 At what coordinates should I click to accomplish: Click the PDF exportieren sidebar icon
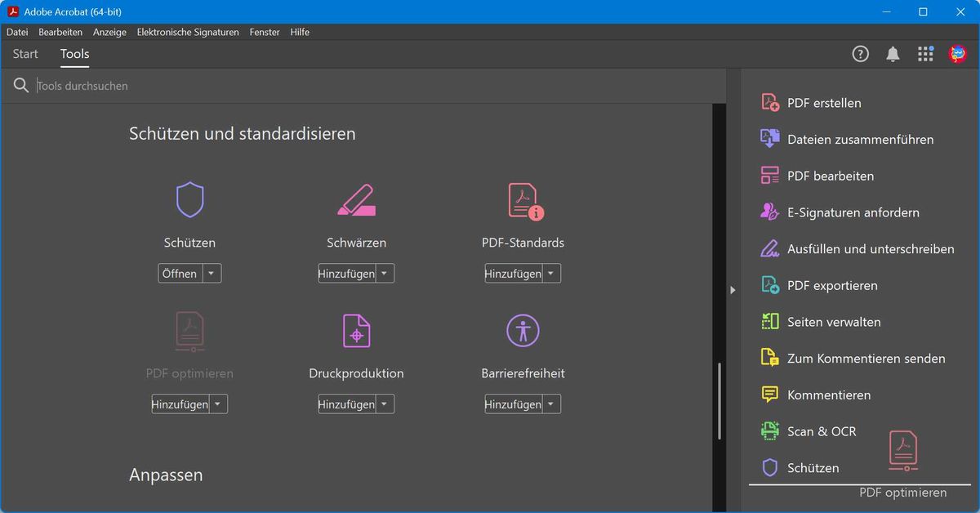pyautogui.click(x=770, y=285)
